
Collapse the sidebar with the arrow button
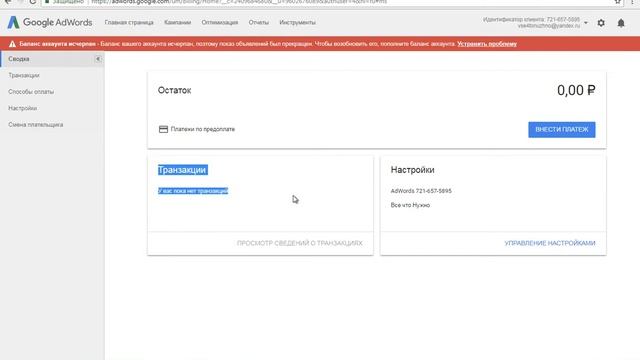98,59
